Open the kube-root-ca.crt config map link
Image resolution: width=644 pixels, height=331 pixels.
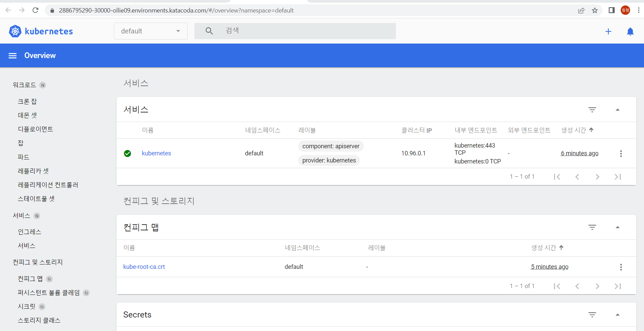(144, 267)
